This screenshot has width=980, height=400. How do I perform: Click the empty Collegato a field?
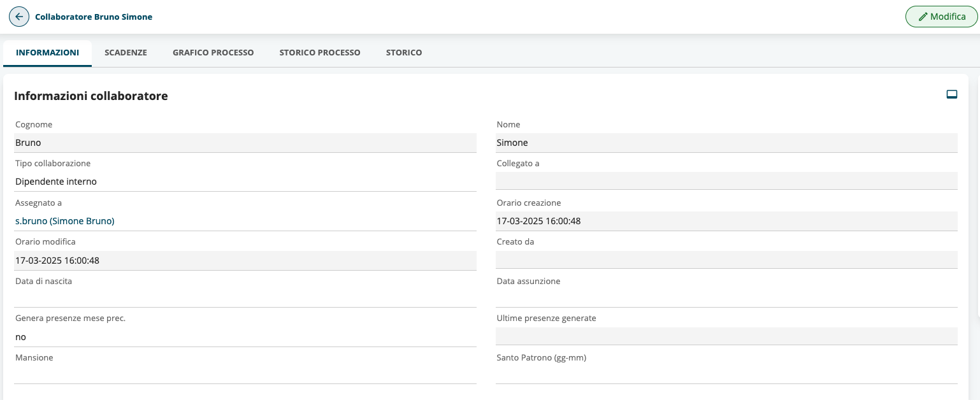(726, 181)
